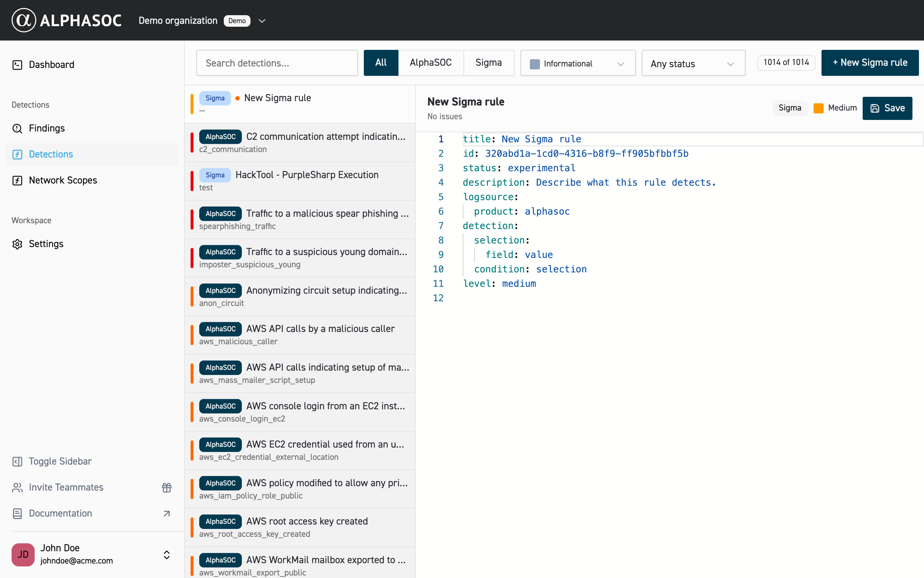Save the new Sigma rule

[887, 108]
